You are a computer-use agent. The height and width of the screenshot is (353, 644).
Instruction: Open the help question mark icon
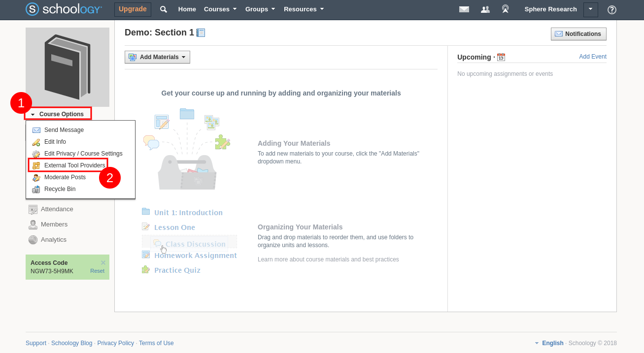pos(612,9)
